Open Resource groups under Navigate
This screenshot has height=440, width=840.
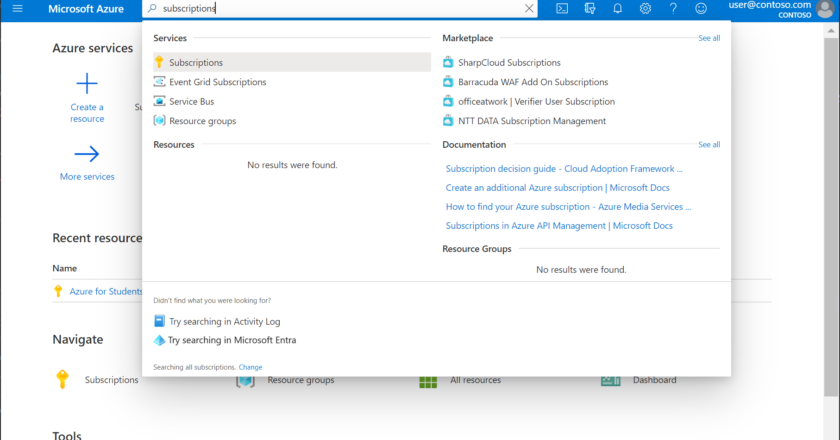pyautogui.click(x=301, y=380)
